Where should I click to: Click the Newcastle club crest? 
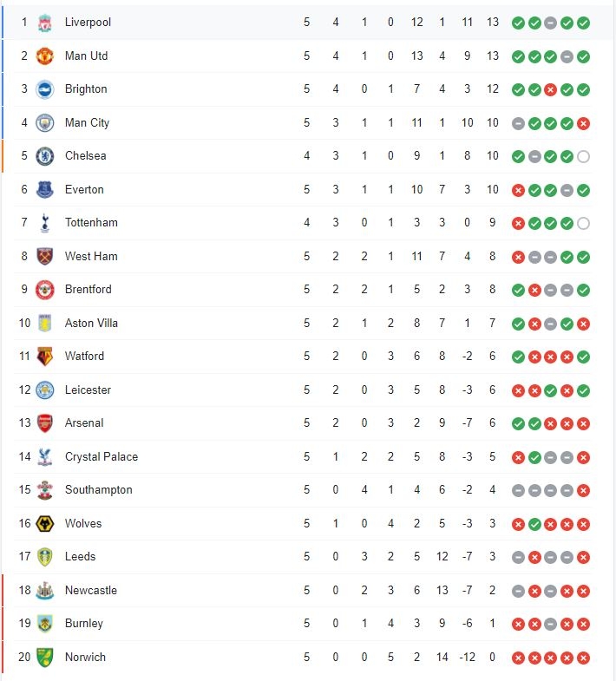(x=45, y=591)
